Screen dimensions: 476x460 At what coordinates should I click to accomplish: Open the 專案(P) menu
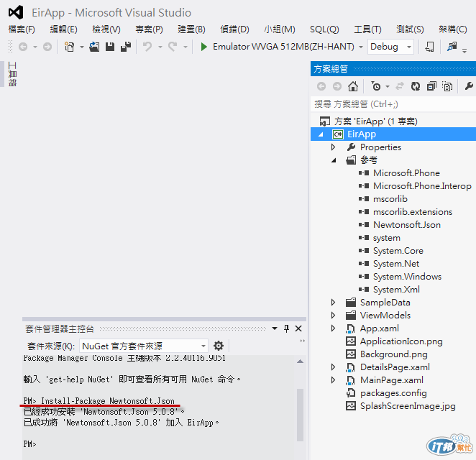point(149,29)
